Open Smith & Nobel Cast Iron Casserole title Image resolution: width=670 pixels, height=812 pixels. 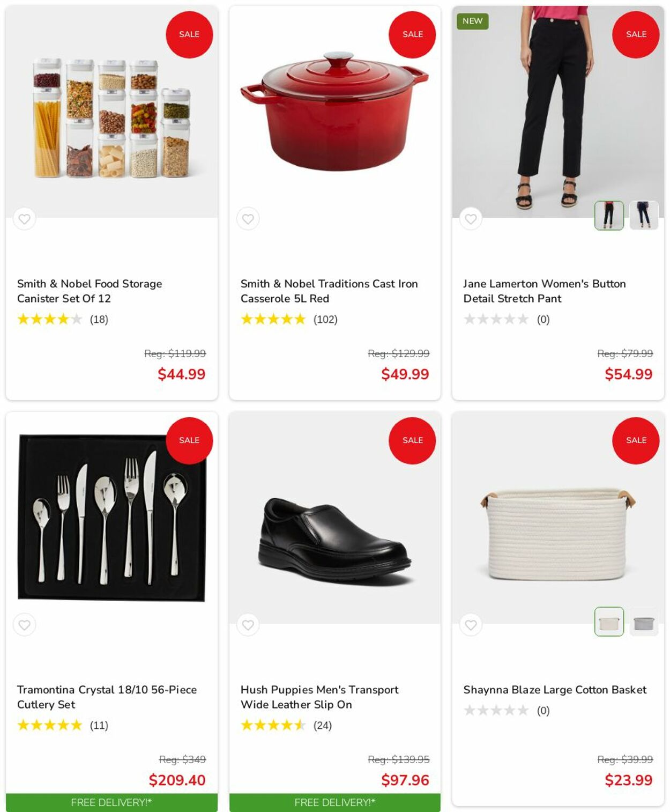329,291
